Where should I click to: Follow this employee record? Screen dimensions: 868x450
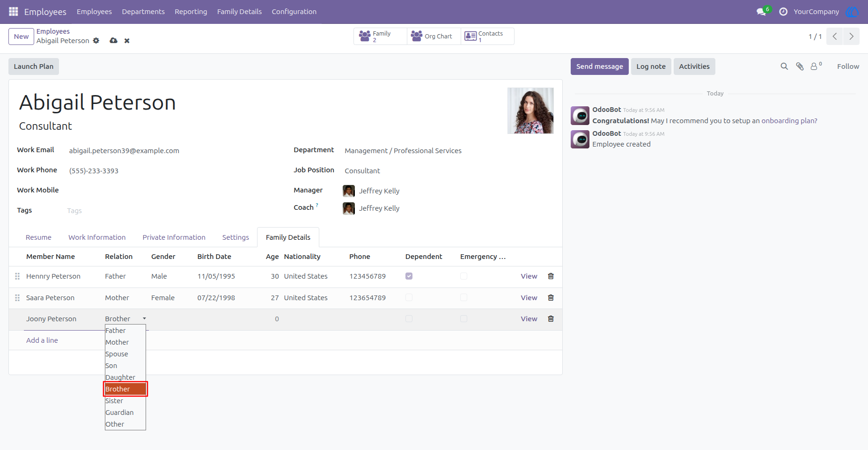coord(848,66)
